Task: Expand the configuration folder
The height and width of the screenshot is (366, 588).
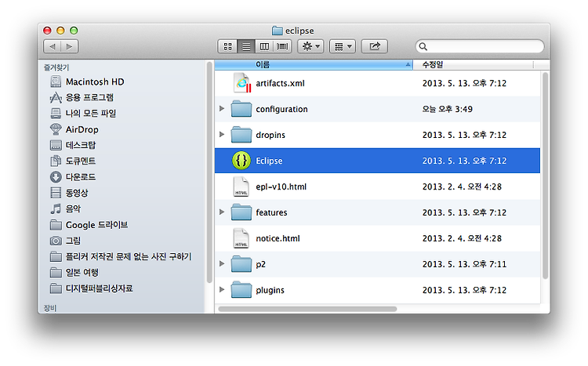Action: [x=222, y=108]
